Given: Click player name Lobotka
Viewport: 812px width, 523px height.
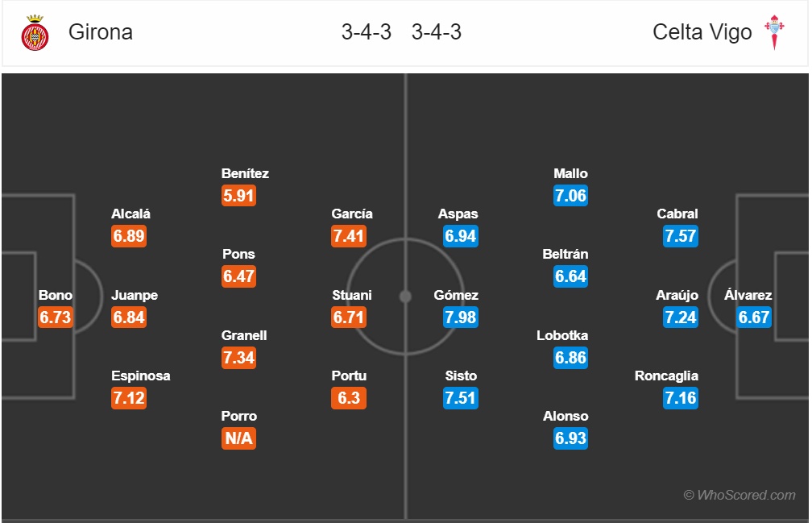Looking at the screenshot, I should point(562,335).
